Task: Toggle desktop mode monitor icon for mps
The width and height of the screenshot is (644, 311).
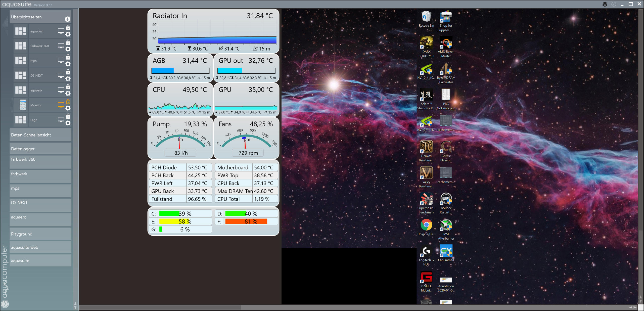Action: [x=61, y=60]
